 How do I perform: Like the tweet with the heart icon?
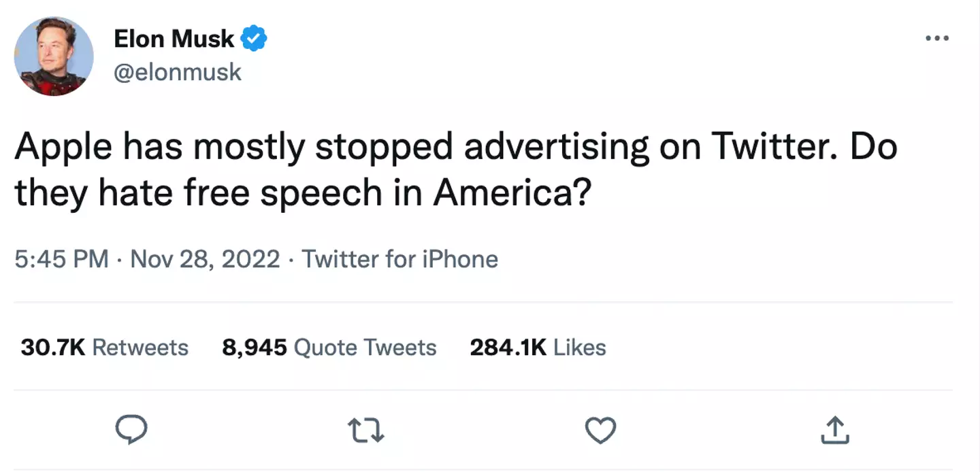[600, 430]
